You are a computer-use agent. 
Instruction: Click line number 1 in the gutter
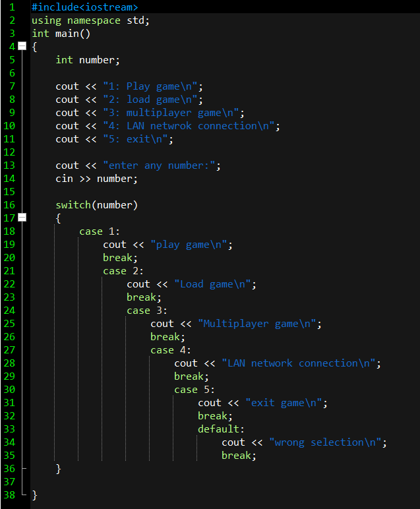tap(12, 7)
